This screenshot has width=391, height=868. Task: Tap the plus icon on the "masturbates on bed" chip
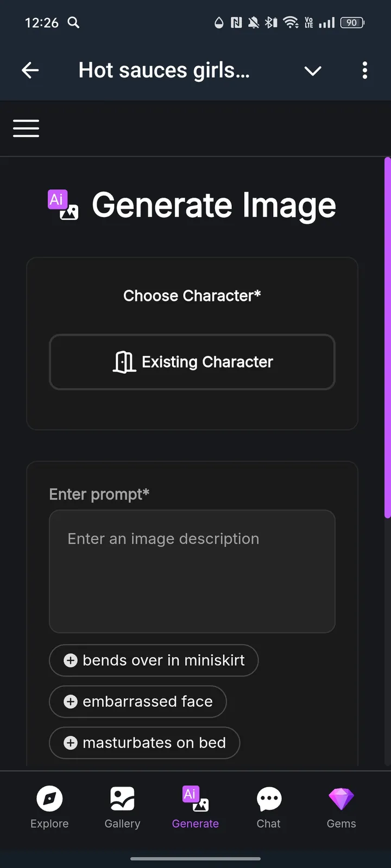71,743
